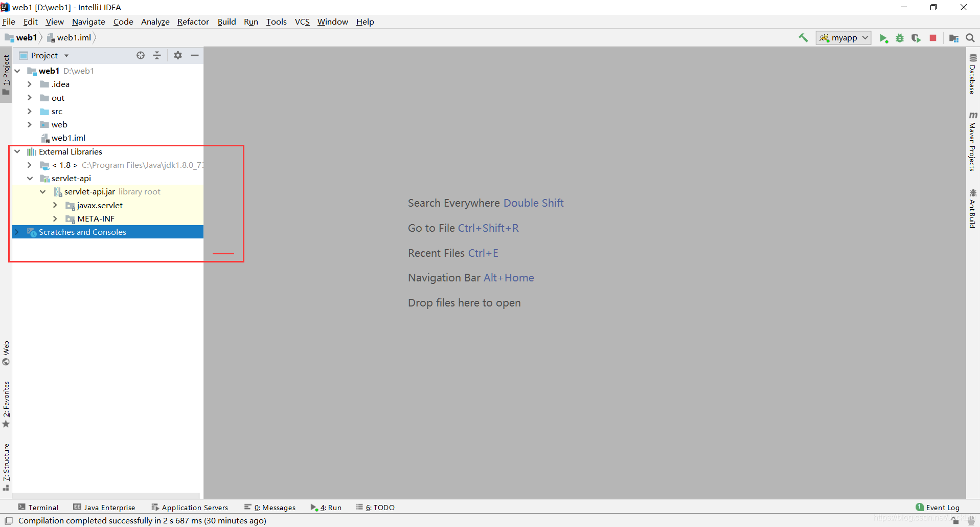Open the Structure side tab

(x=6, y=467)
